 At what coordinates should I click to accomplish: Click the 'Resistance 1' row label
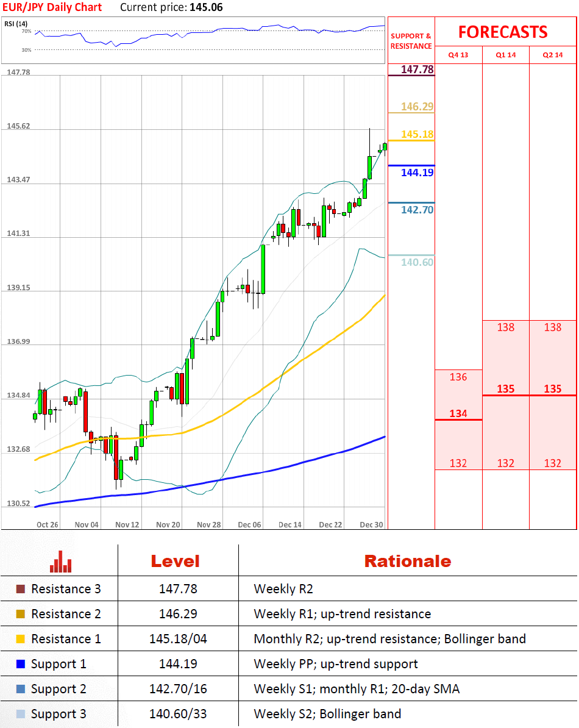click(x=66, y=639)
